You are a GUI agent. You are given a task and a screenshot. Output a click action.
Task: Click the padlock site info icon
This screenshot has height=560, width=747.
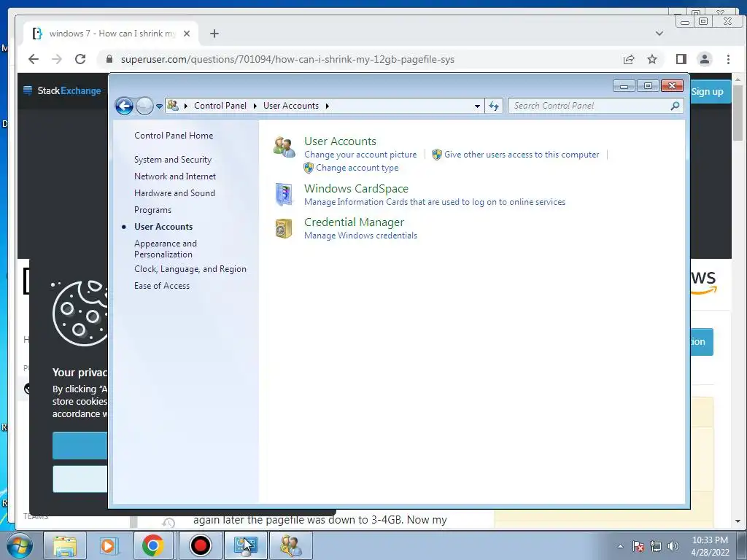[x=109, y=59]
